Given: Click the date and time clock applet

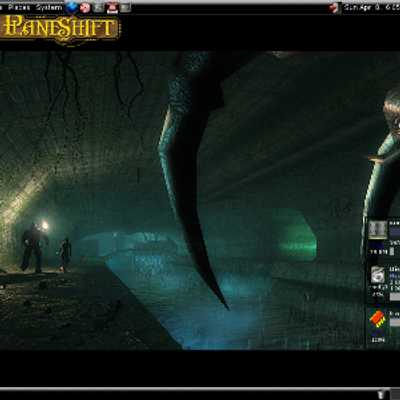Looking at the screenshot, I should click(x=372, y=7).
